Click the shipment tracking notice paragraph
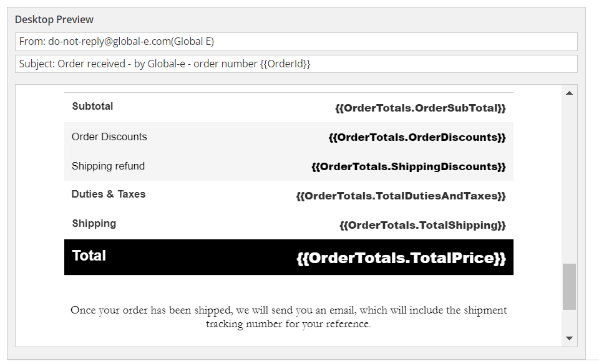The height and width of the screenshot is (364, 599). coord(290,317)
